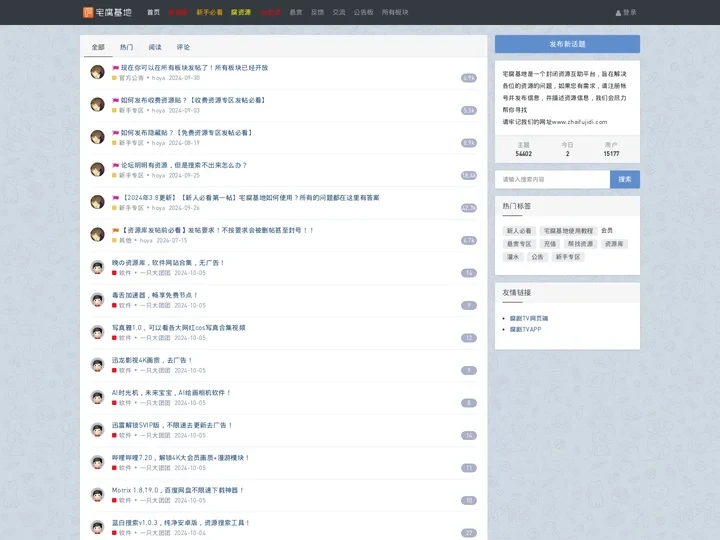Screen dimensions: 720x540
Task: Click the avatar on 资源库发帖前必看 post
Action: coord(97,235)
